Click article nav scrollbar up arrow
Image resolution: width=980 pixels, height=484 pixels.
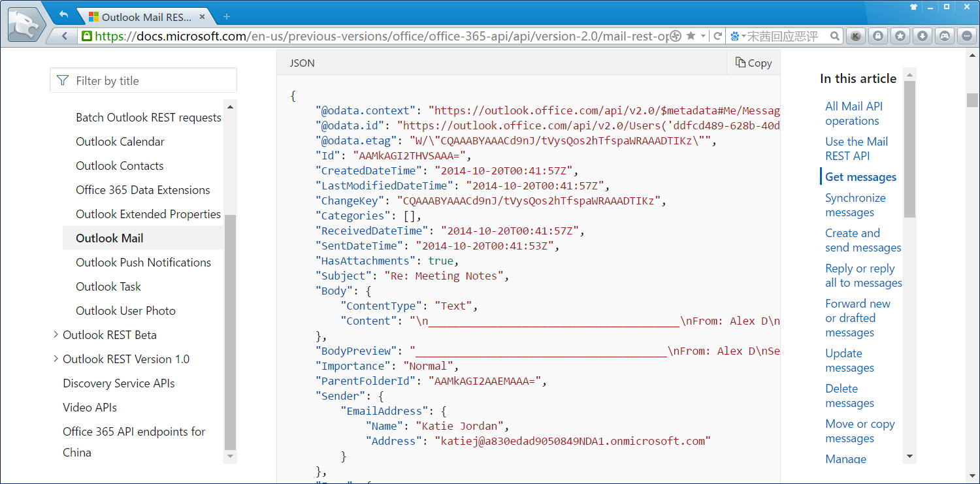[x=909, y=76]
